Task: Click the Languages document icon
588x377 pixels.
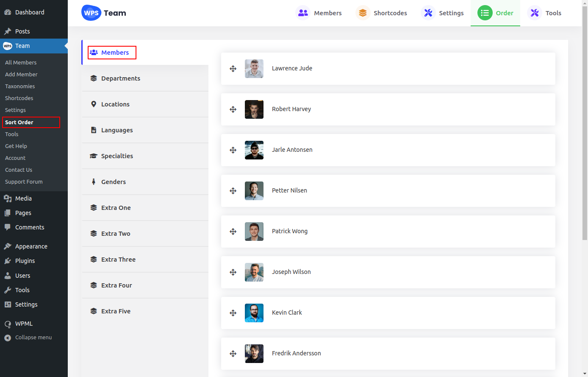Action: 94,130
